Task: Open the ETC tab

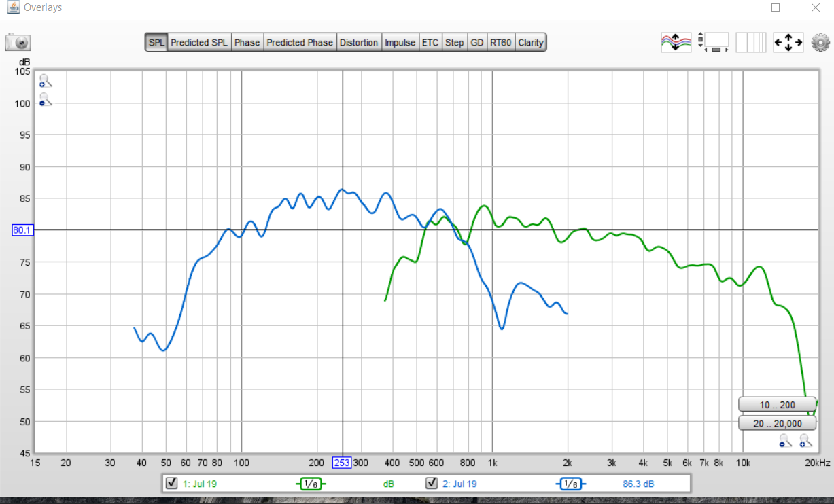Action: click(x=430, y=42)
